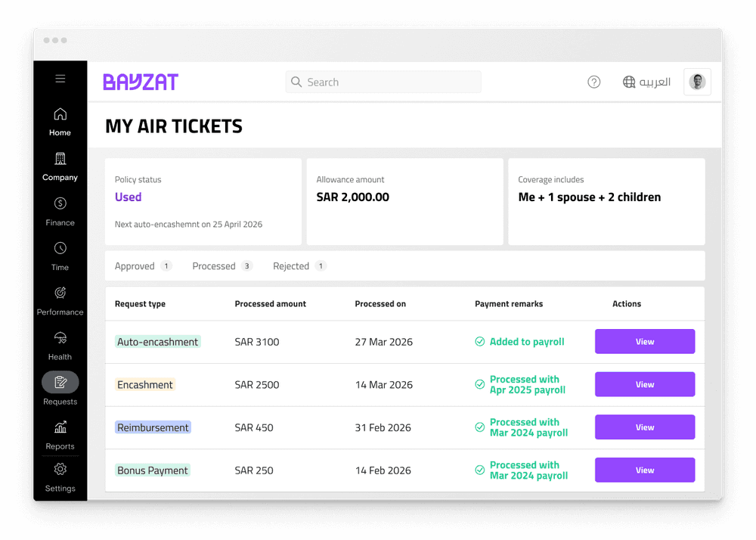Open the Finance section icon
Screen dimensions: 756x540
click(60, 204)
